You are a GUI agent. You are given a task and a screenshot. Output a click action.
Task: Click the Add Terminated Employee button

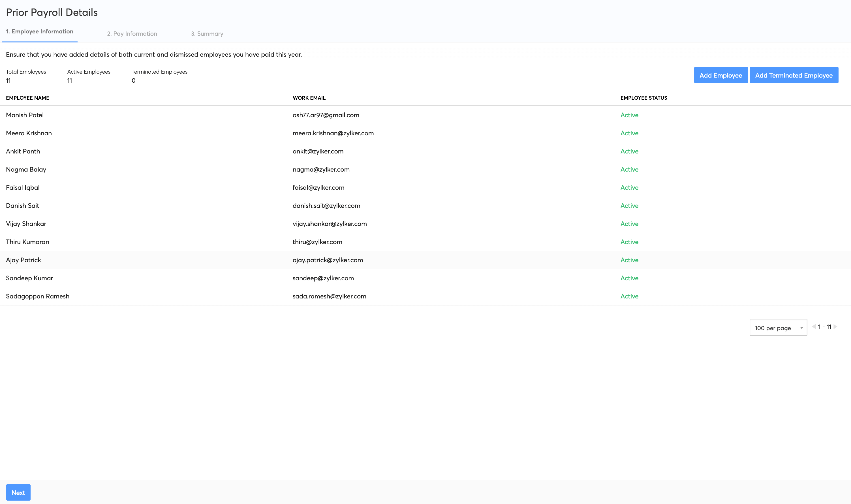[x=794, y=75]
